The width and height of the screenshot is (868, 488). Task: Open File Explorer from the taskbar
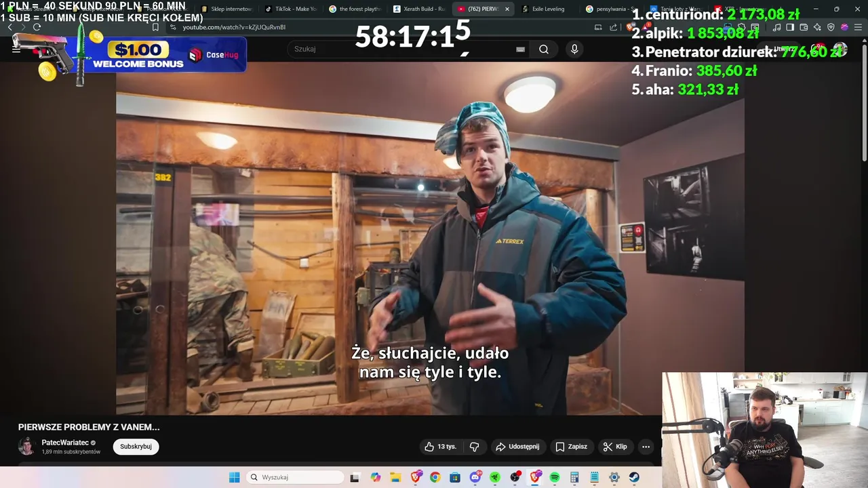(395, 477)
